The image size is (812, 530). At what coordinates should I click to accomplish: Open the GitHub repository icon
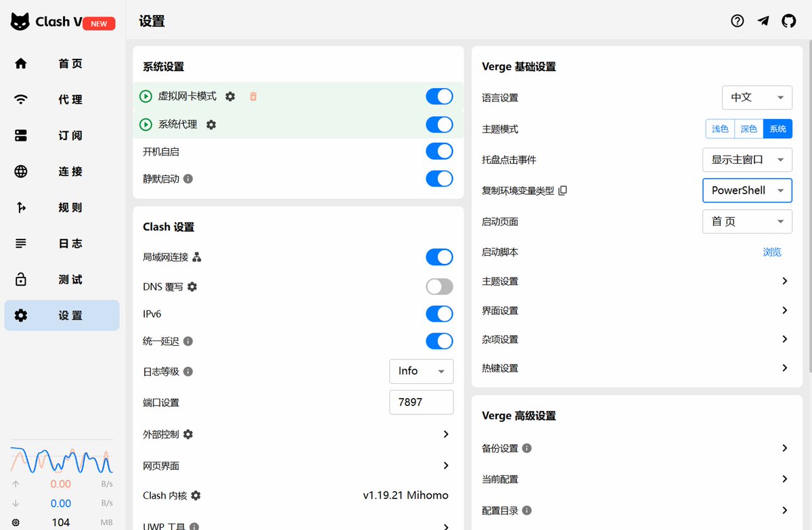(x=789, y=21)
